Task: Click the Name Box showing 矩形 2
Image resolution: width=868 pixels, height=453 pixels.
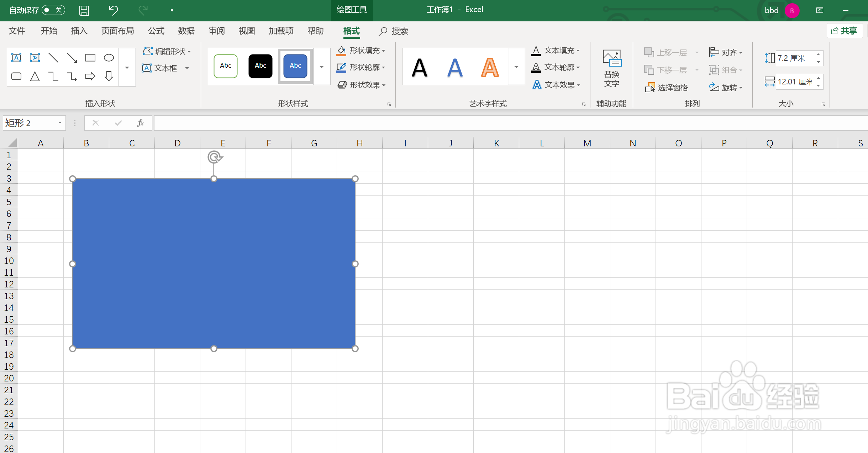Action: 28,123
